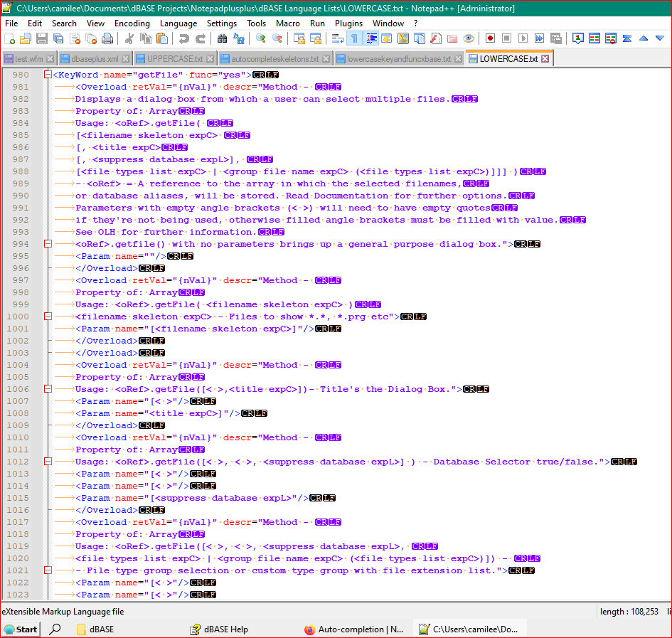Viewport: 672px width, 638px height.
Task: Click the Windows Start button
Action: coord(20,629)
